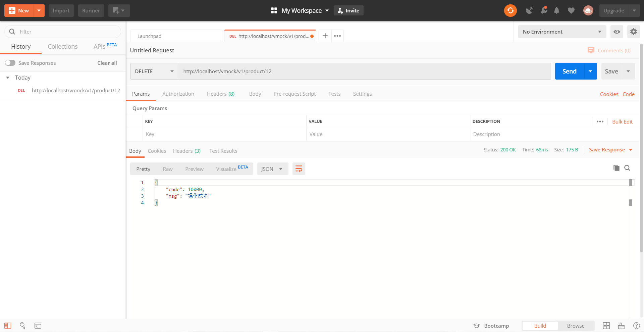Image resolution: width=644 pixels, height=332 pixels.
Task: Click the query param Key field
Action: tap(224, 134)
